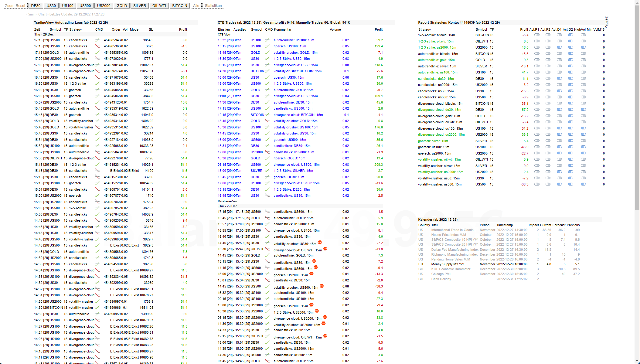The width and height of the screenshot is (640, 364).
Task: Click green long arrow in volatility-crusher: BITCOIN row
Action: coord(267,71)
